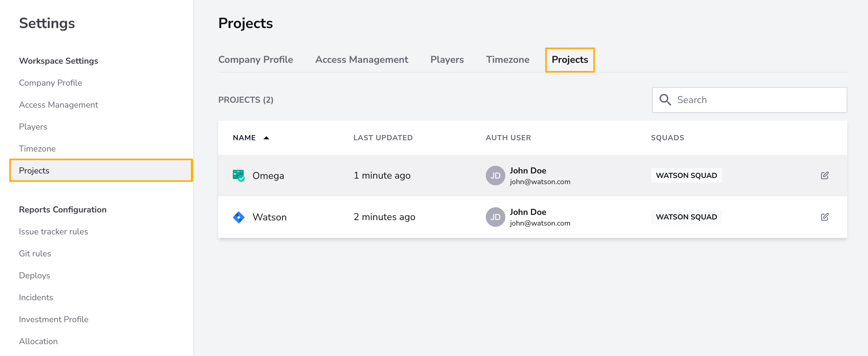Viewport: 868px width, 356px height.
Task: Sort by LAST UPDATED column header
Action: pos(383,138)
